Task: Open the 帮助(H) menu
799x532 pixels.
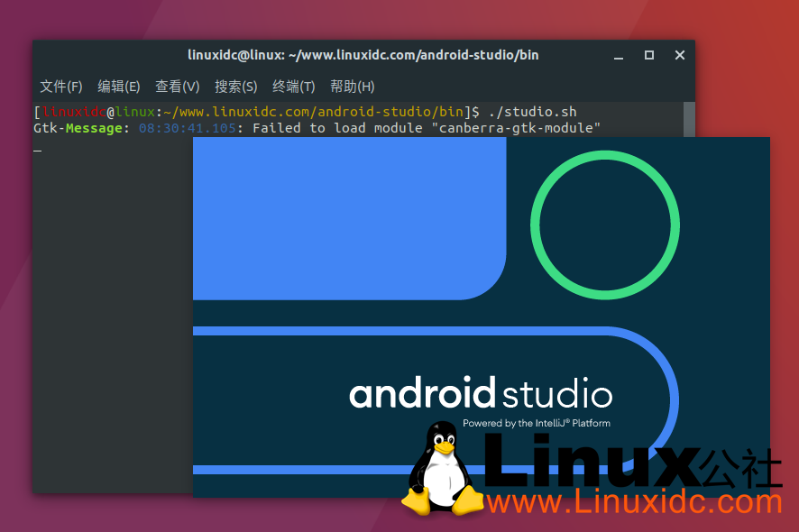Action: click(352, 87)
